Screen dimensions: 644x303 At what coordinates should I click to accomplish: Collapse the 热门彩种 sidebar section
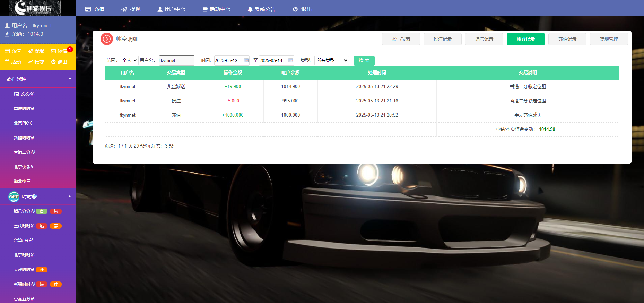(70, 79)
